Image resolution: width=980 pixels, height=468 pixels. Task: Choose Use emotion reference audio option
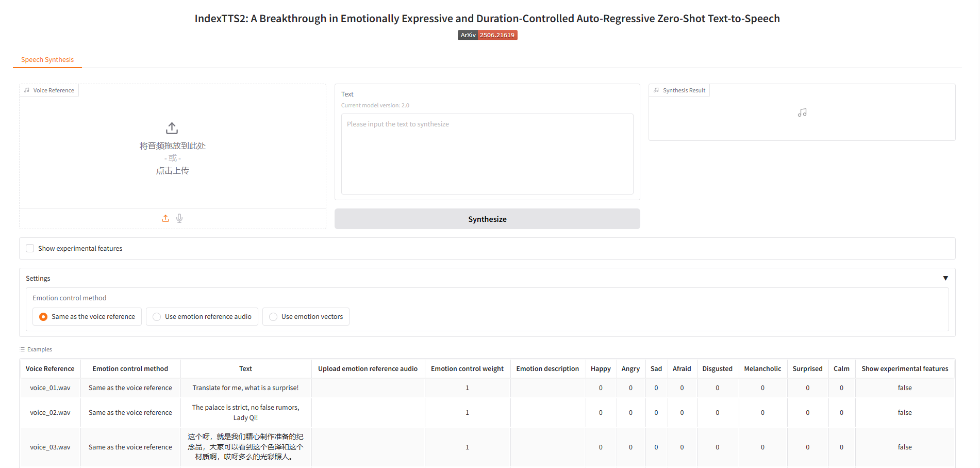click(157, 317)
